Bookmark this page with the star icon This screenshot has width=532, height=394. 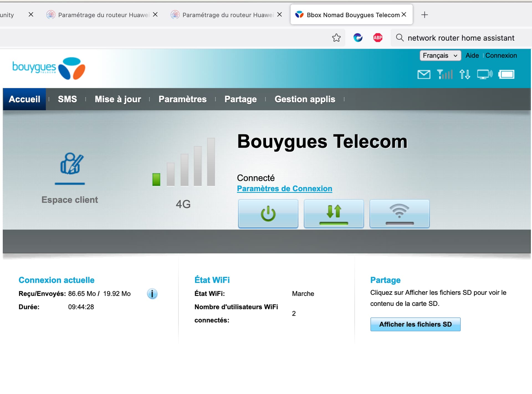[x=336, y=38]
